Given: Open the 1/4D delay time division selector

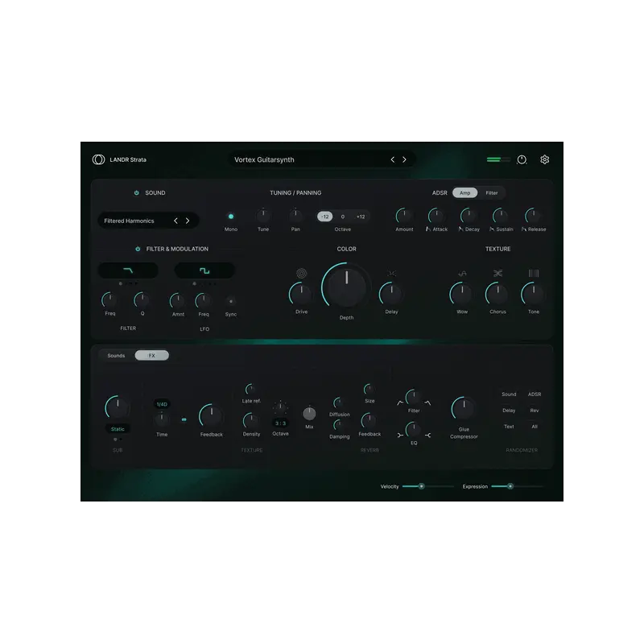Looking at the screenshot, I should point(162,404).
